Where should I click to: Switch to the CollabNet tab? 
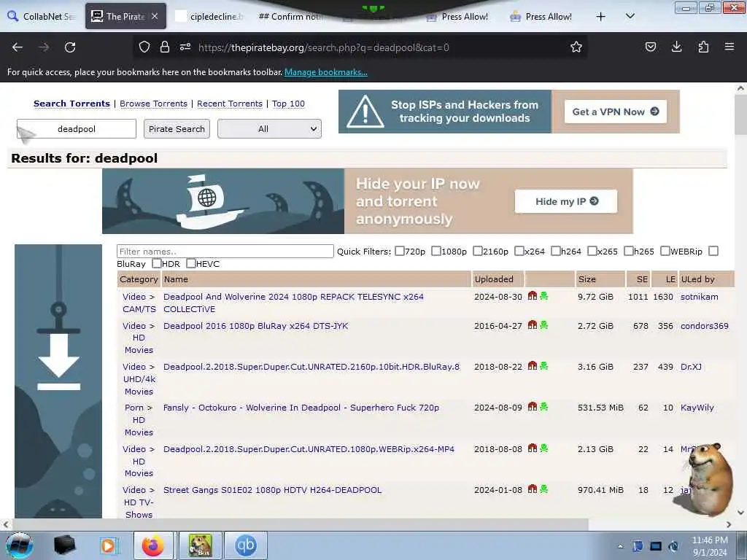[42, 16]
